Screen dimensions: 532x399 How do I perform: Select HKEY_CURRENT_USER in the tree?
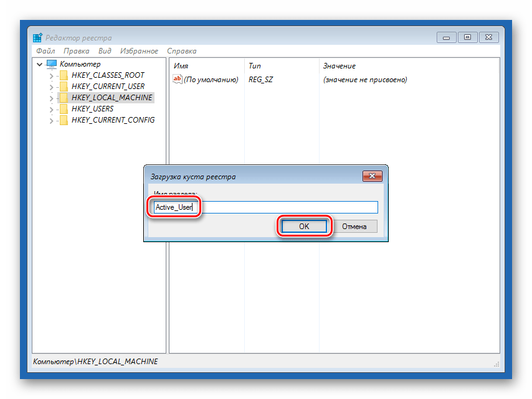click(x=108, y=86)
